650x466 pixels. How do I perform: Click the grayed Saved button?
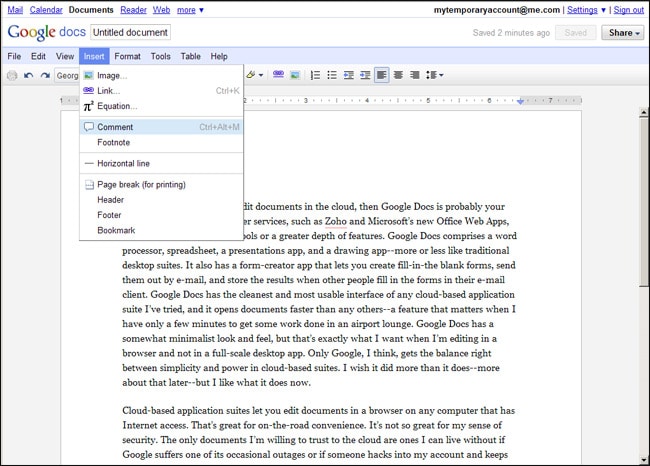point(575,33)
